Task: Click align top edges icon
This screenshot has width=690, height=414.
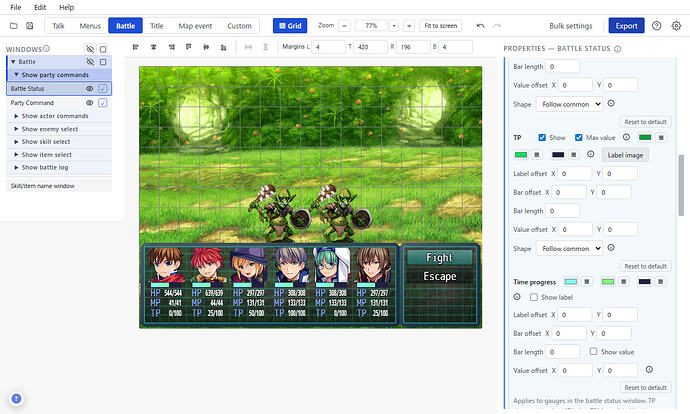Action: pyautogui.click(x=188, y=47)
